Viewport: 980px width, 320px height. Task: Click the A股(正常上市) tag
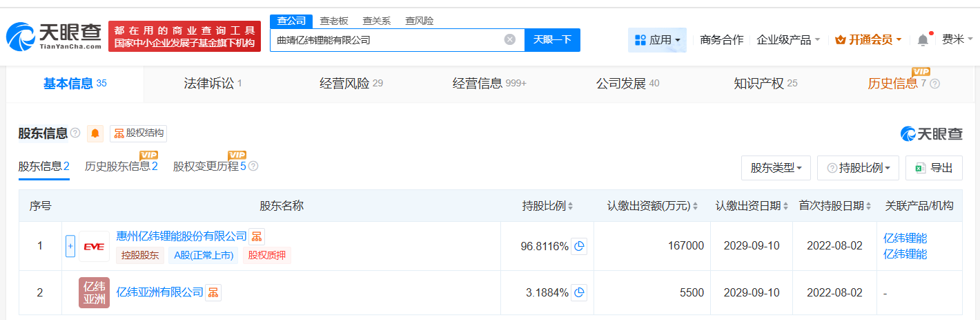click(204, 256)
